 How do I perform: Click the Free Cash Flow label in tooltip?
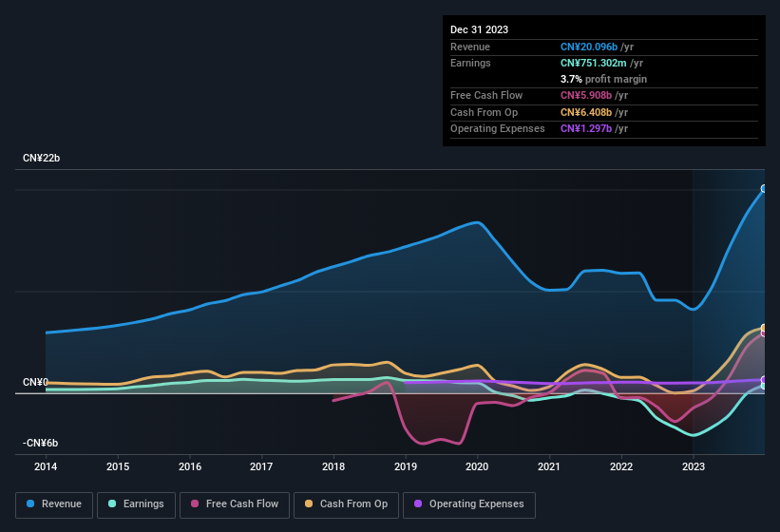pos(486,95)
